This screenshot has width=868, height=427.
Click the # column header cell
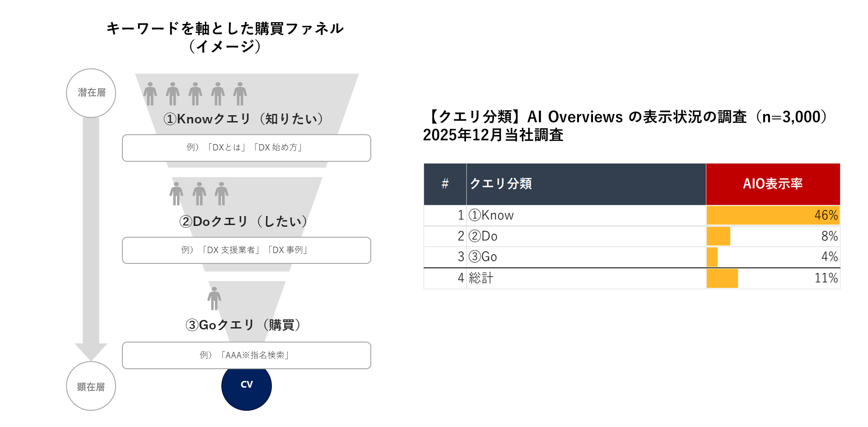[445, 184]
